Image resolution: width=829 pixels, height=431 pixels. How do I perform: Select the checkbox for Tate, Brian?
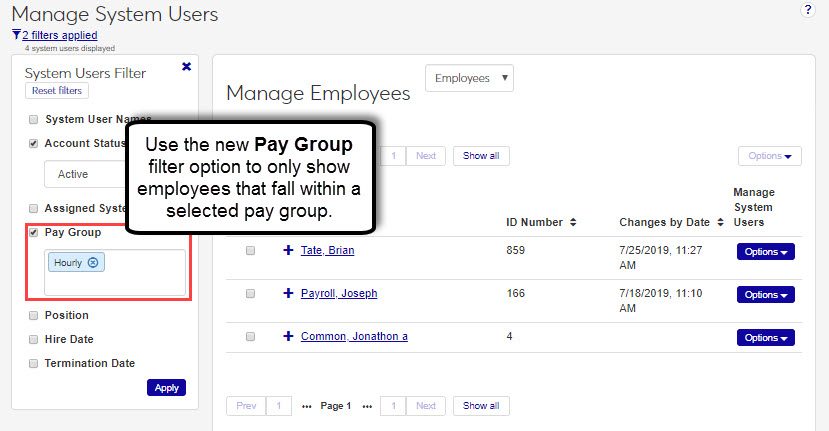point(250,251)
